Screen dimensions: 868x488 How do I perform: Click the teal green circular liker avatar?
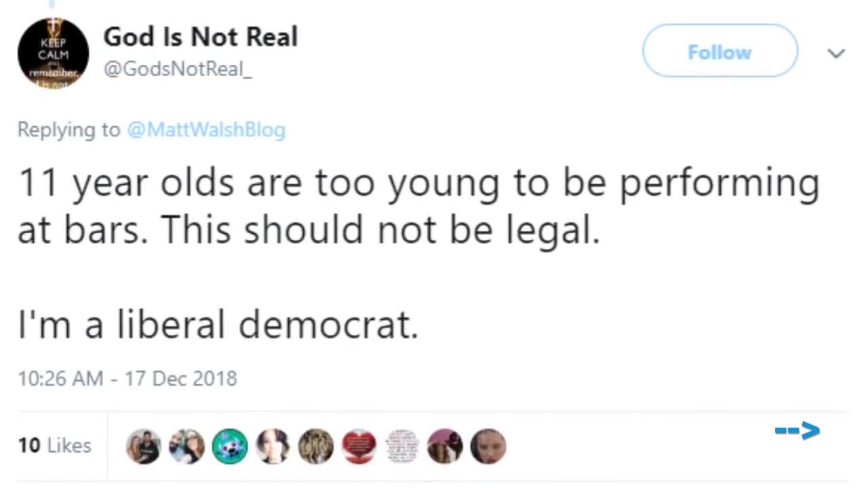230,447
